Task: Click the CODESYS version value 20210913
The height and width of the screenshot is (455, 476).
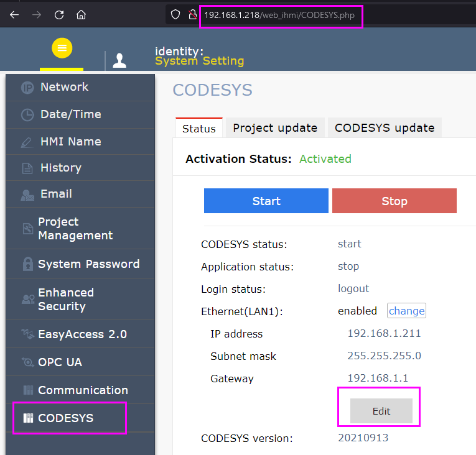Action: pyautogui.click(x=363, y=438)
